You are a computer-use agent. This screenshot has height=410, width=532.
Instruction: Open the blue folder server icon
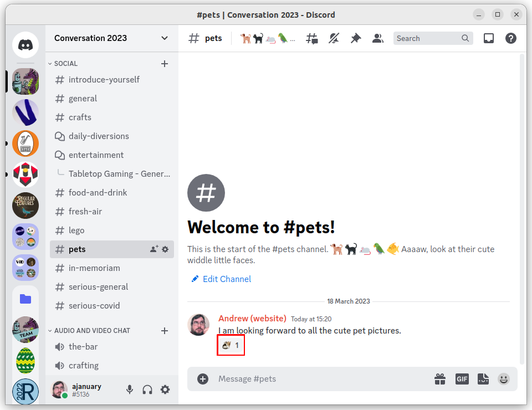[25, 299]
